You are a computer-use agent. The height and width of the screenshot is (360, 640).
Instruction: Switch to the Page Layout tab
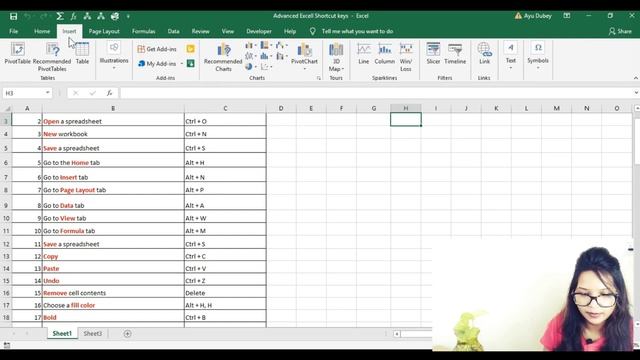pos(104,31)
